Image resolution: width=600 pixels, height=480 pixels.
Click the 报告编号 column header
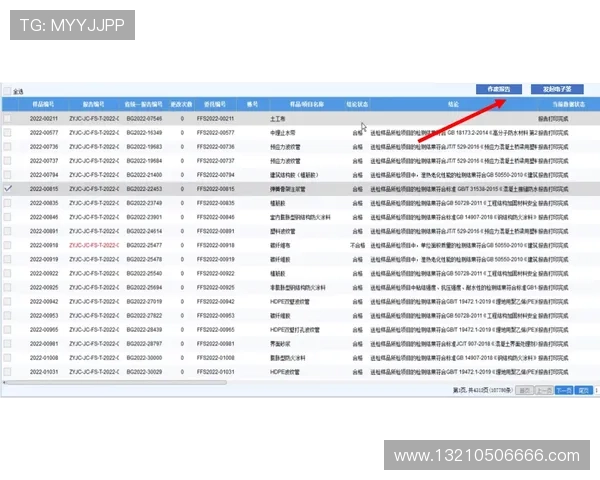pos(93,104)
